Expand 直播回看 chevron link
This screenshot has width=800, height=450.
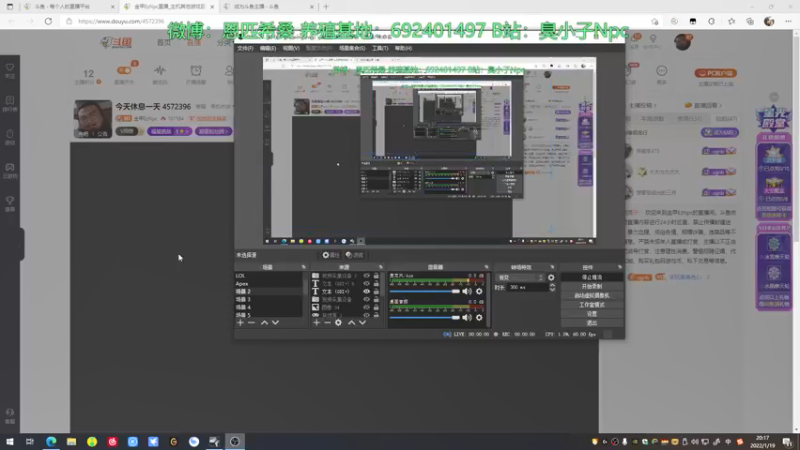click(704, 106)
